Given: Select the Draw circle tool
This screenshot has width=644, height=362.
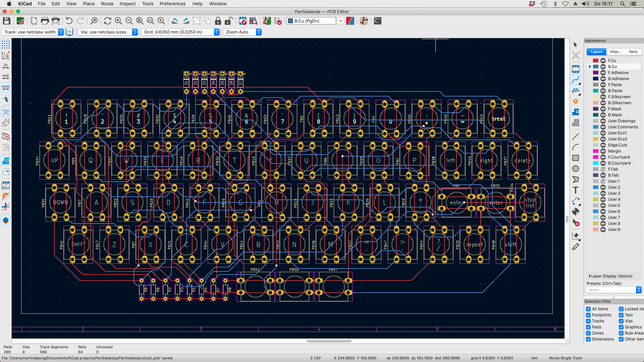Looking at the screenshot, I should tap(576, 169).
